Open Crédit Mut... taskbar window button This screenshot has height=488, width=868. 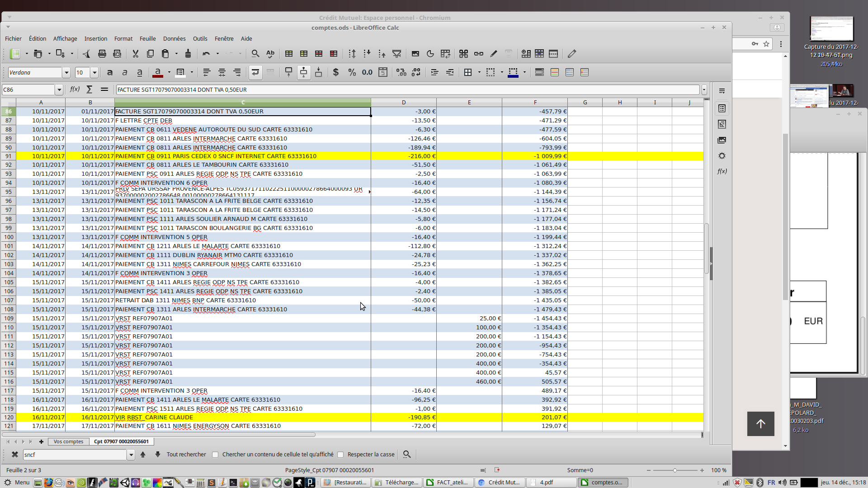coord(500,482)
